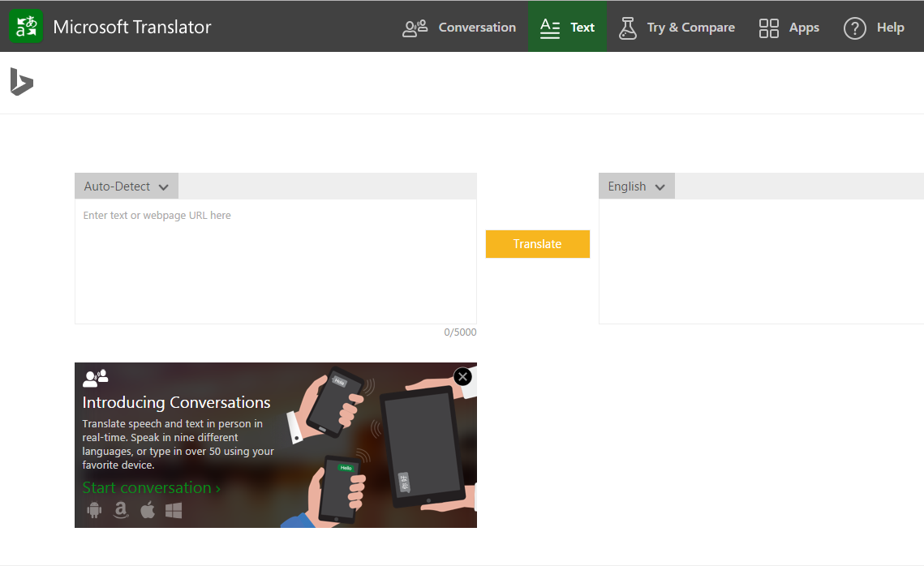Click the Introducing Conversations heading
The width and height of the screenshot is (924, 566).
tap(176, 402)
